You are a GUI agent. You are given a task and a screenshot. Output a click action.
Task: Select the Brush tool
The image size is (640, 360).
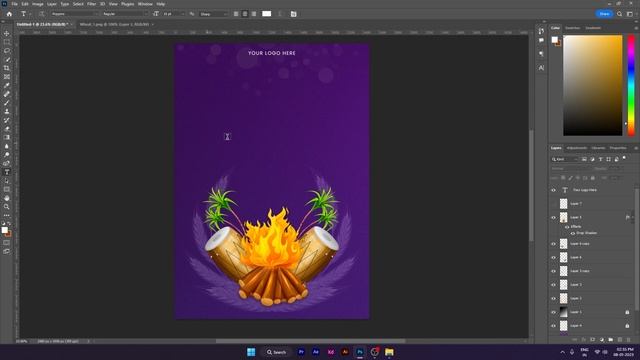(7, 103)
